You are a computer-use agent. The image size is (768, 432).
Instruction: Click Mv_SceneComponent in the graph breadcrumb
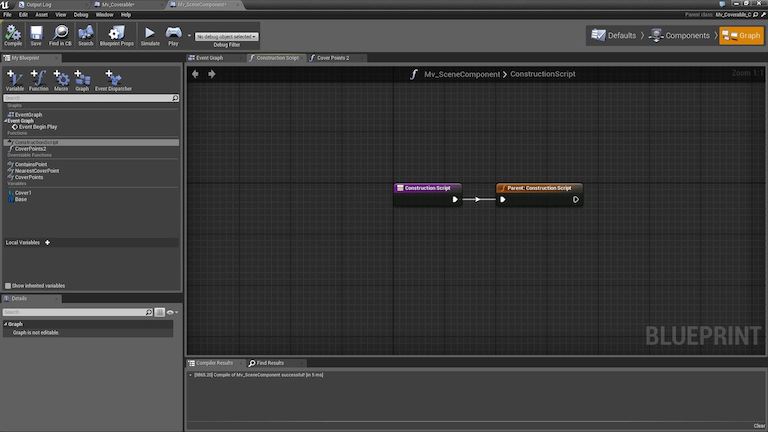point(462,74)
